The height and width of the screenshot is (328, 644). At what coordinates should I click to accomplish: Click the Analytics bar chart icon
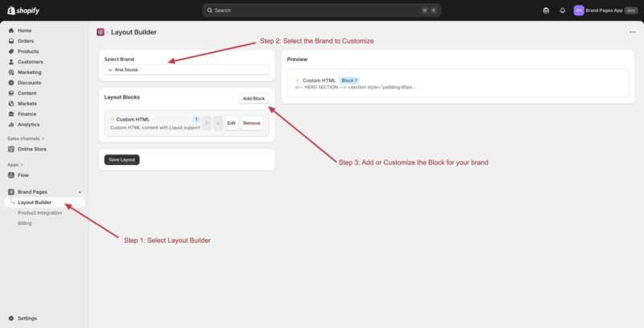(11, 125)
